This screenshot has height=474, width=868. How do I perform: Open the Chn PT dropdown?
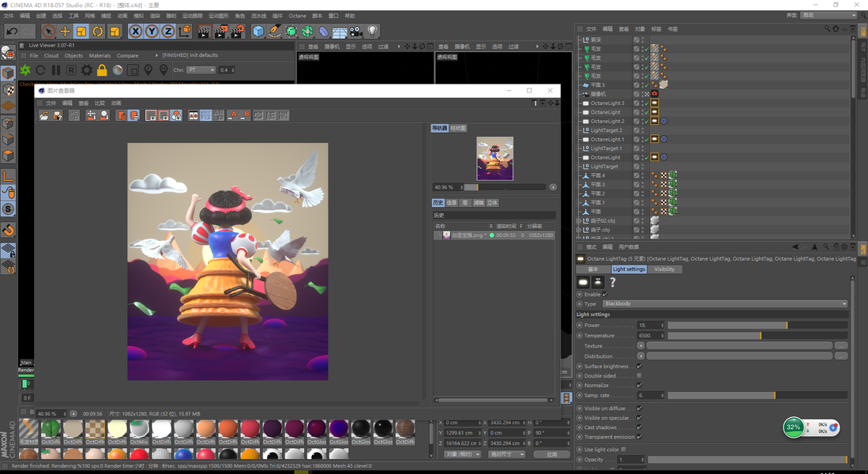[x=201, y=70]
